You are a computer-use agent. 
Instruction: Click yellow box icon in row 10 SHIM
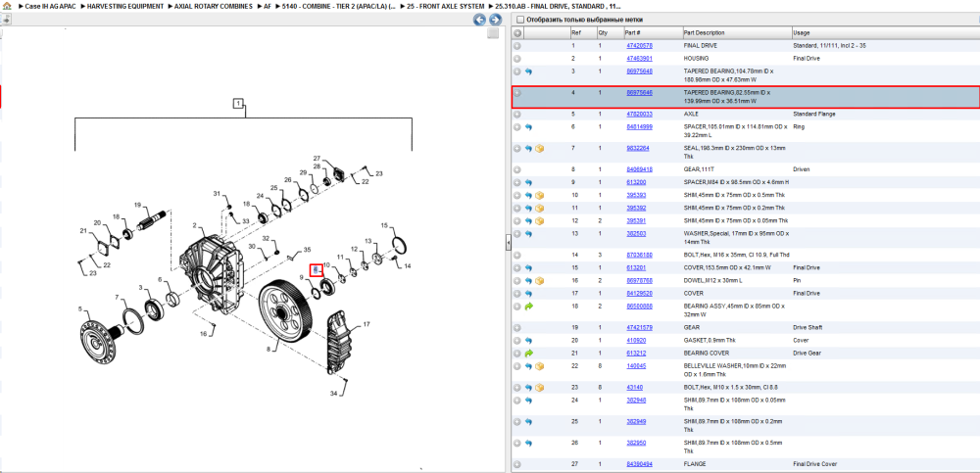(539, 195)
